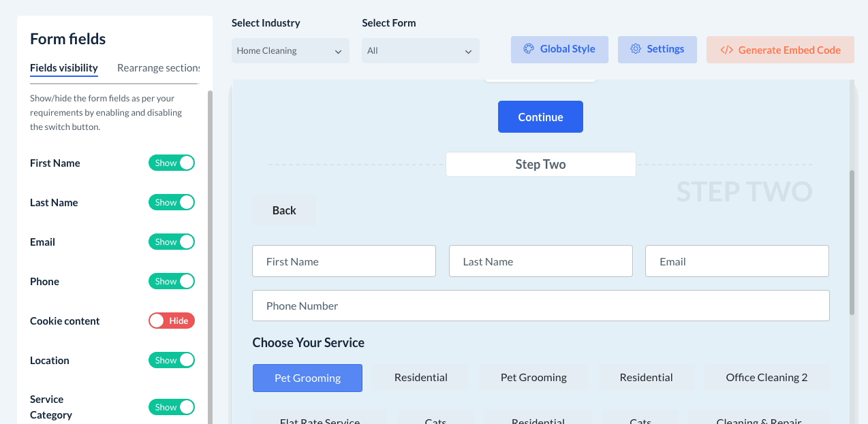Disable the Location field switch
This screenshot has height=424, width=868.
click(172, 361)
